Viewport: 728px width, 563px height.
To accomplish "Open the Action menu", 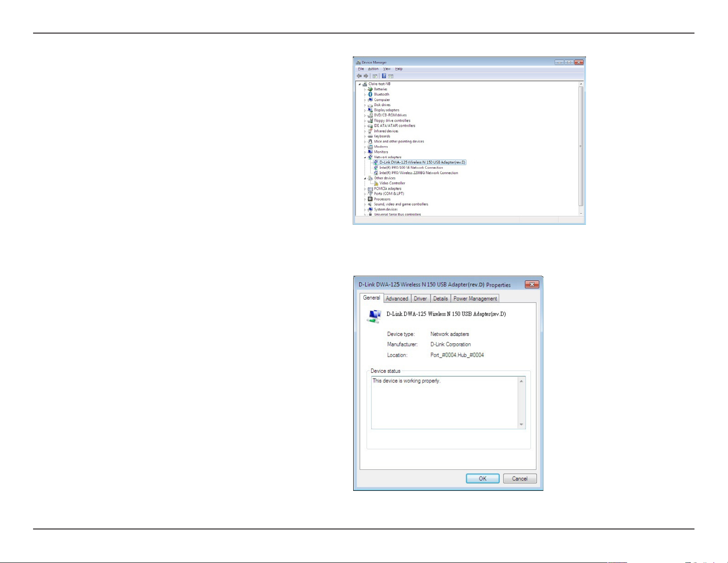I will click(x=373, y=69).
